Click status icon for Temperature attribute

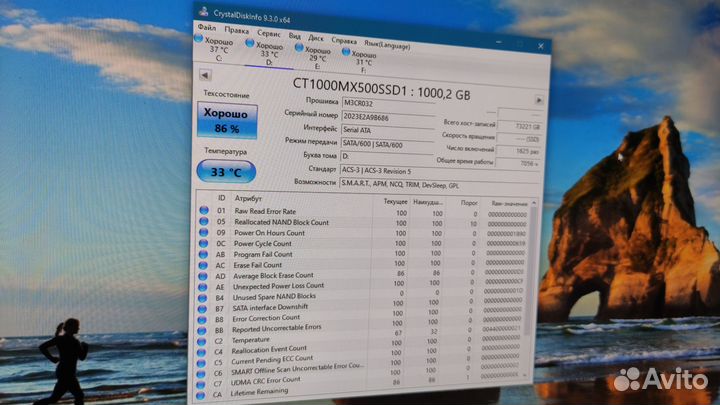[x=201, y=342]
